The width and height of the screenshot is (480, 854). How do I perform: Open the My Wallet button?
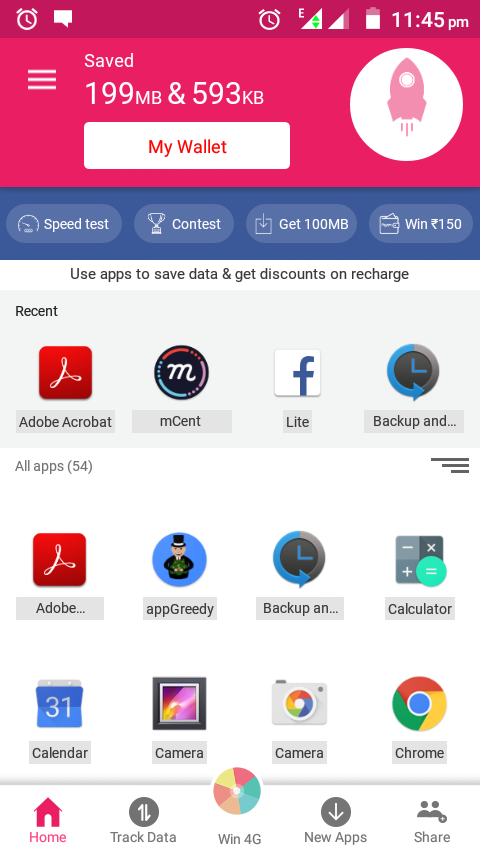pos(187,146)
